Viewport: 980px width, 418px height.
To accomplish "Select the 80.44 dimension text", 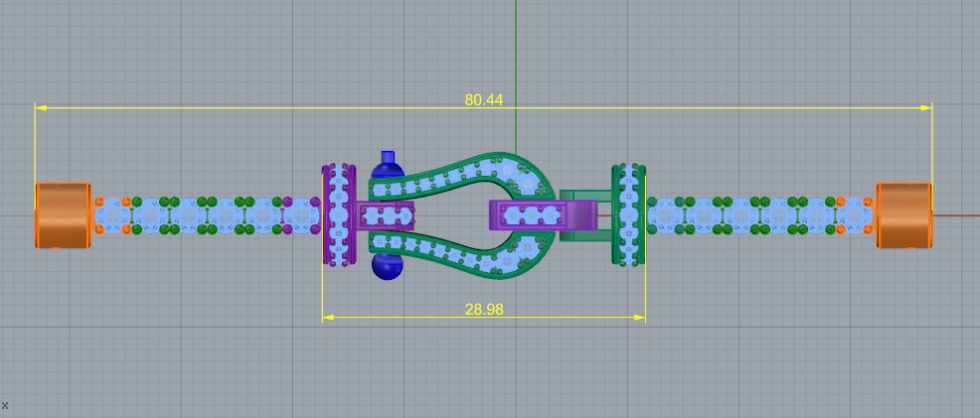I will (x=483, y=100).
